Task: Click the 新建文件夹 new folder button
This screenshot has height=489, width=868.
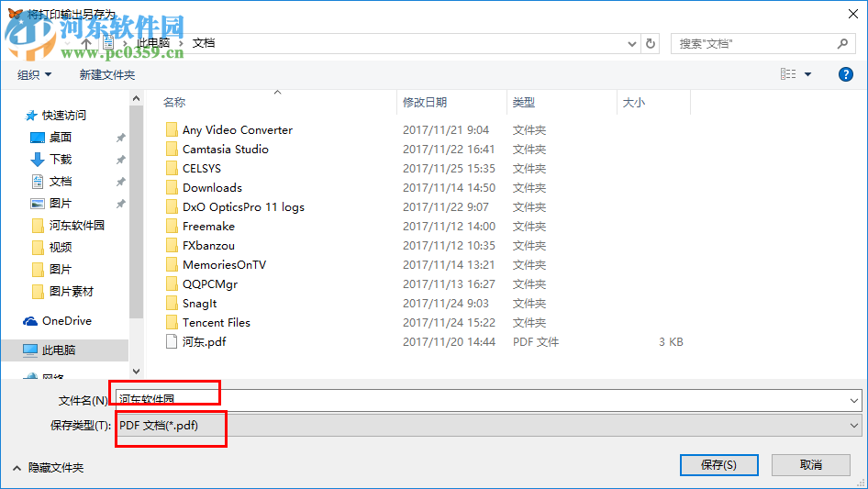Action: click(x=106, y=74)
